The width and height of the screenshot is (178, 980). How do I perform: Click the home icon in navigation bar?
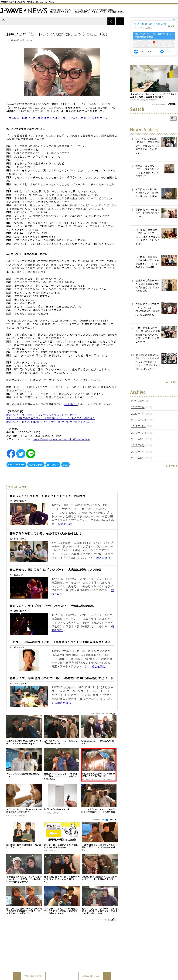click(4, 21)
